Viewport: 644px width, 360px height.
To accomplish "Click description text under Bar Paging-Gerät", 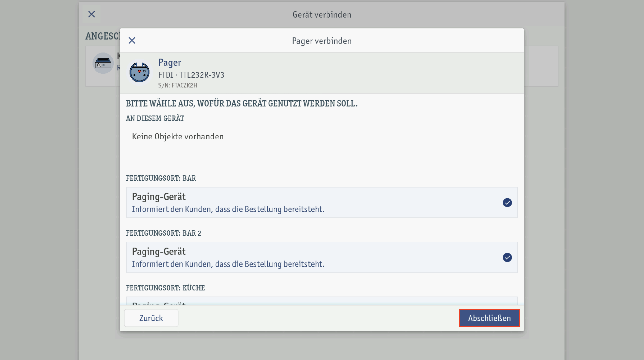I will click(228, 209).
